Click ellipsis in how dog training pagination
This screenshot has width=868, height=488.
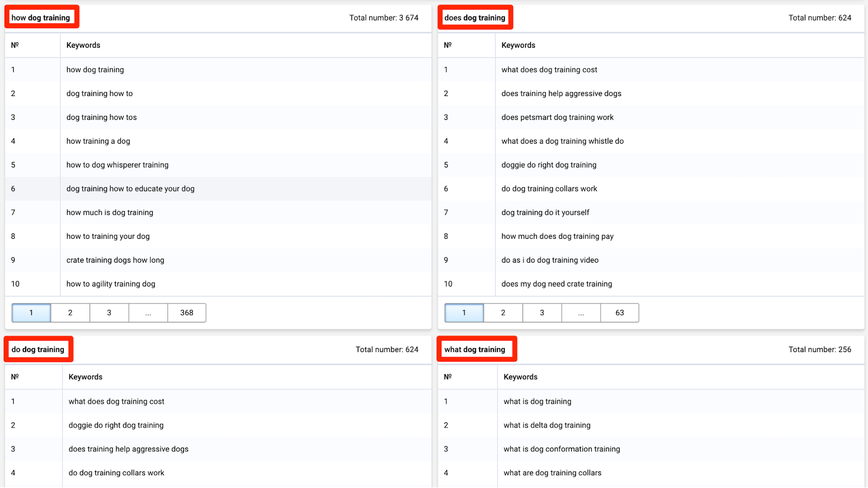pos(148,312)
